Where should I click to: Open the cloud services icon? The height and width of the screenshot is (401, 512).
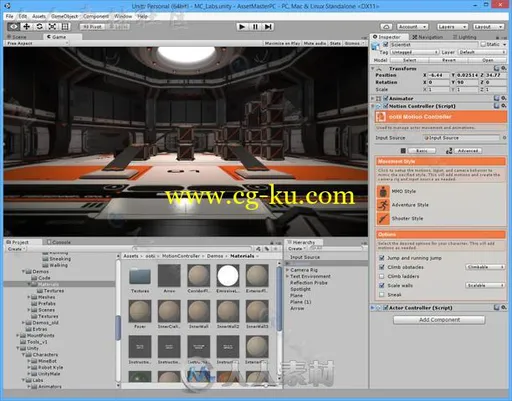click(386, 27)
